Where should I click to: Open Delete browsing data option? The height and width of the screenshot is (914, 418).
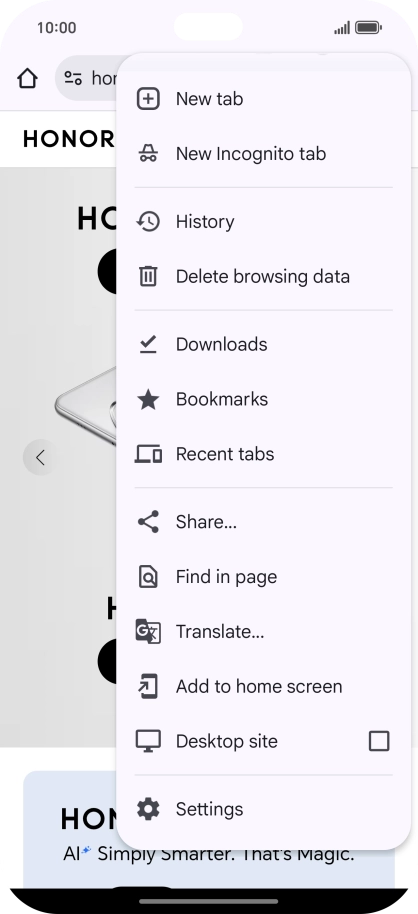(x=264, y=276)
